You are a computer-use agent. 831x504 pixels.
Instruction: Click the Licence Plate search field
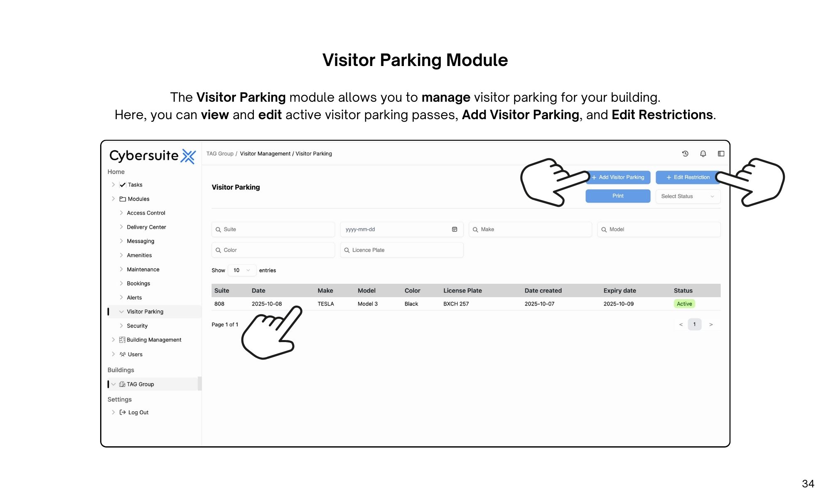point(401,250)
